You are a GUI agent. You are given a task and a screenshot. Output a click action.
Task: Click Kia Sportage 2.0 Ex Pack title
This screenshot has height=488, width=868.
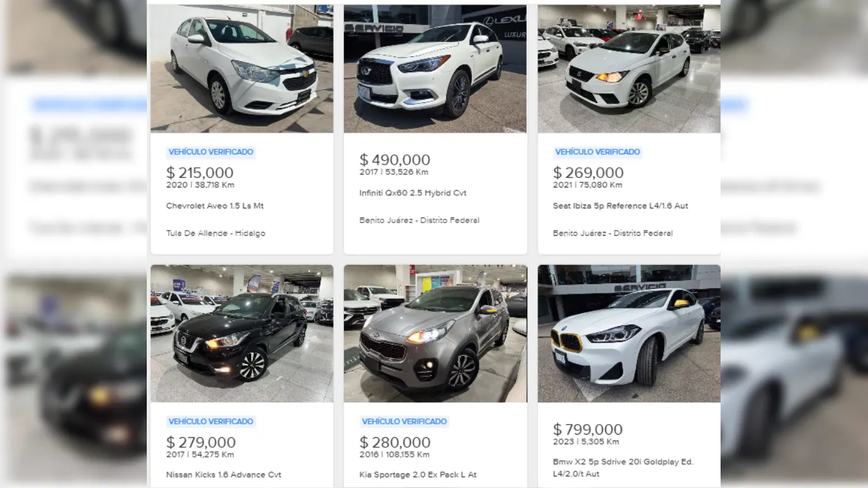point(418,475)
